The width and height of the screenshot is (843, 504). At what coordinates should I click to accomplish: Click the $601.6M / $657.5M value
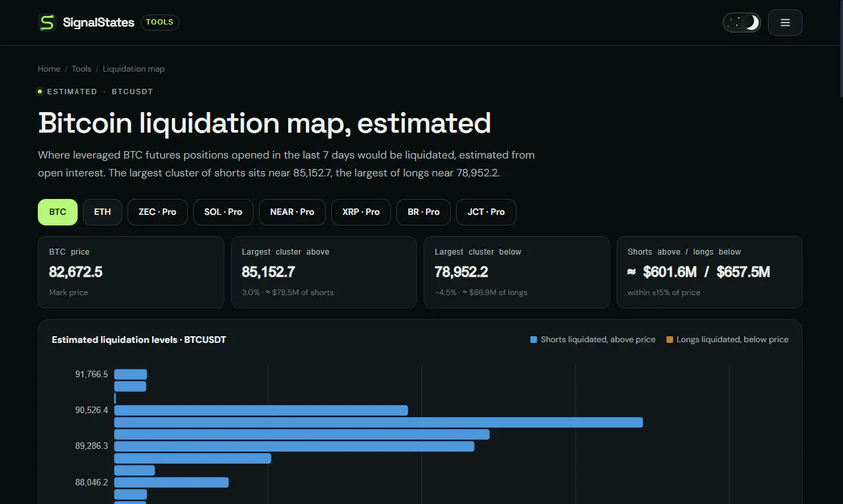coord(699,272)
